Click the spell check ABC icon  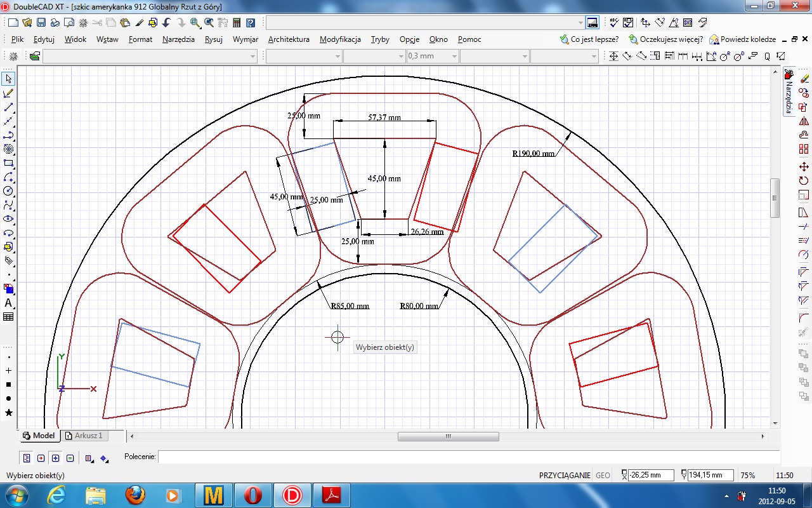[613, 23]
